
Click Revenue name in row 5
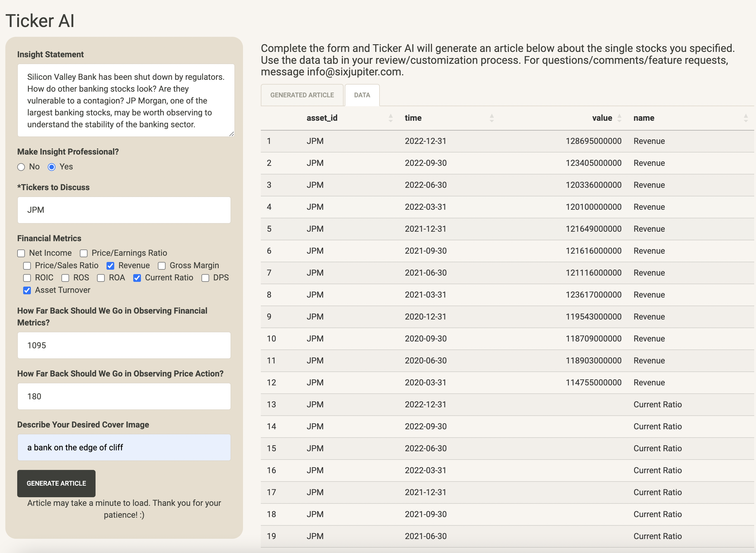click(x=649, y=229)
